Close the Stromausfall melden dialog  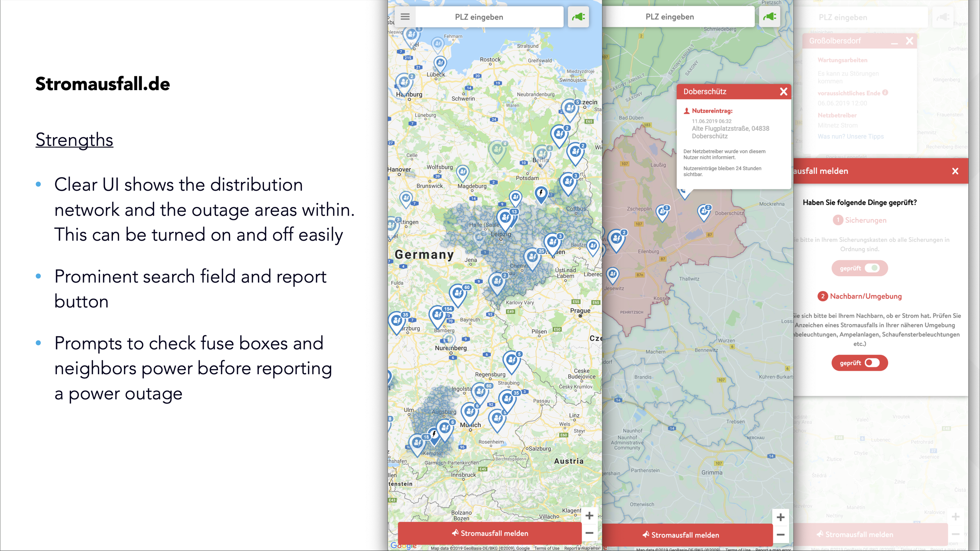coord(955,171)
